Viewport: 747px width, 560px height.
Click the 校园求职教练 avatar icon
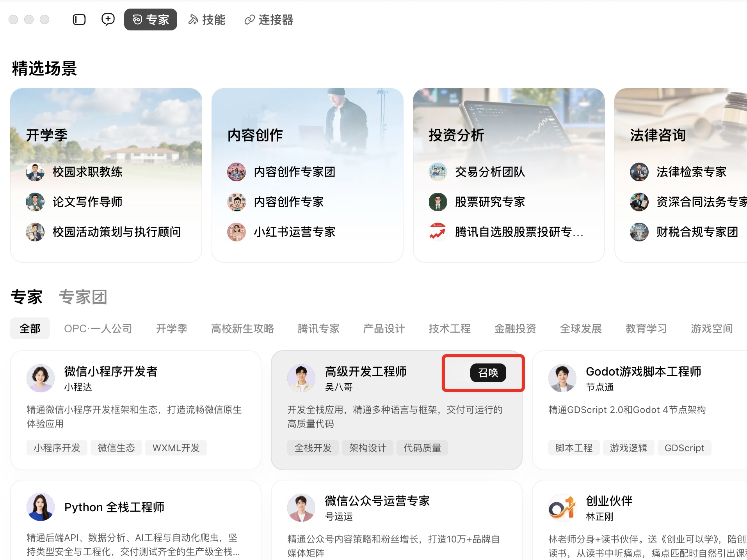tap(35, 172)
